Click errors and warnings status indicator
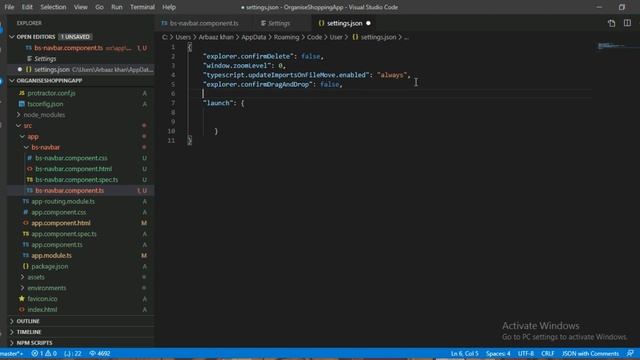The image size is (640, 360). 44,353
